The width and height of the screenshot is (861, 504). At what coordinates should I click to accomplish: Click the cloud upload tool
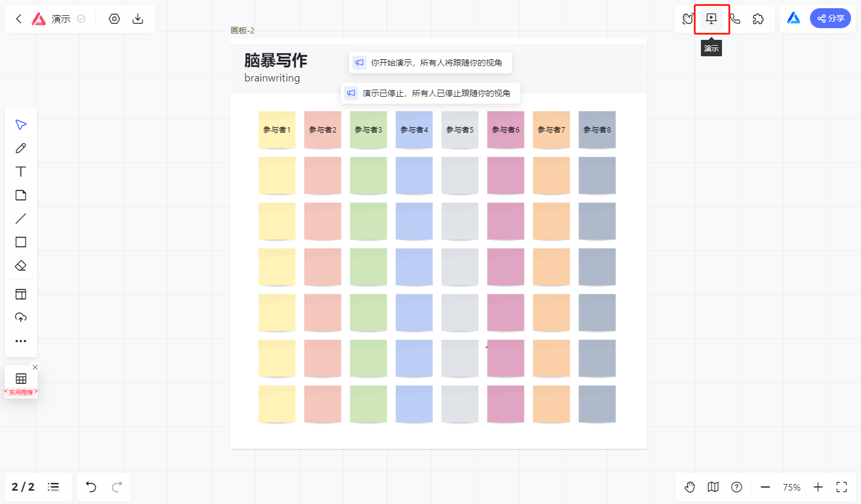(x=21, y=318)
